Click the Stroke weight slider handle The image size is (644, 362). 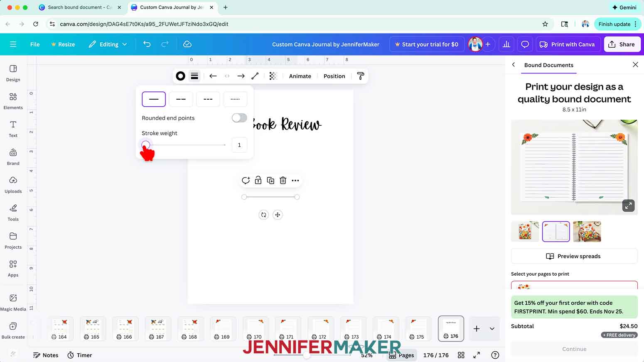pyautogui.click(x=145, y=145)
